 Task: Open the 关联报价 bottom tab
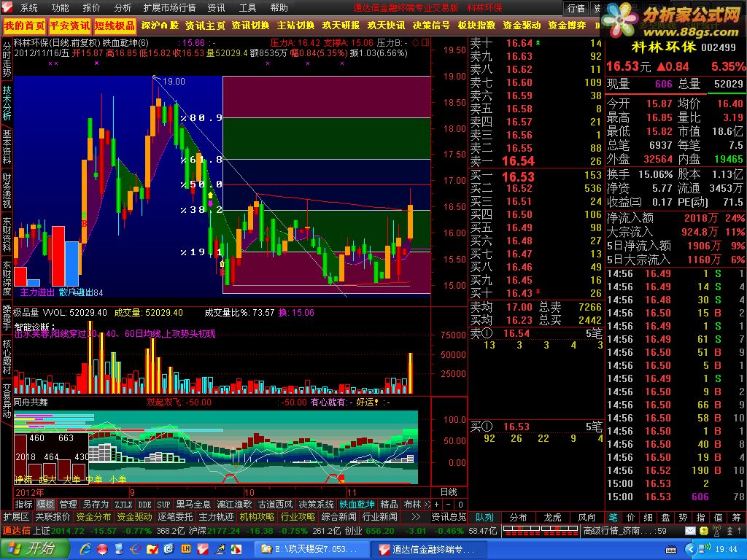click(x=53, y=517)
